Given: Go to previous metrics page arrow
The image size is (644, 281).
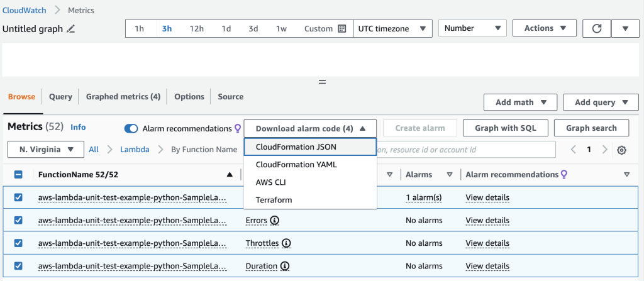Looking at the screenshot, I should point(574,150).
